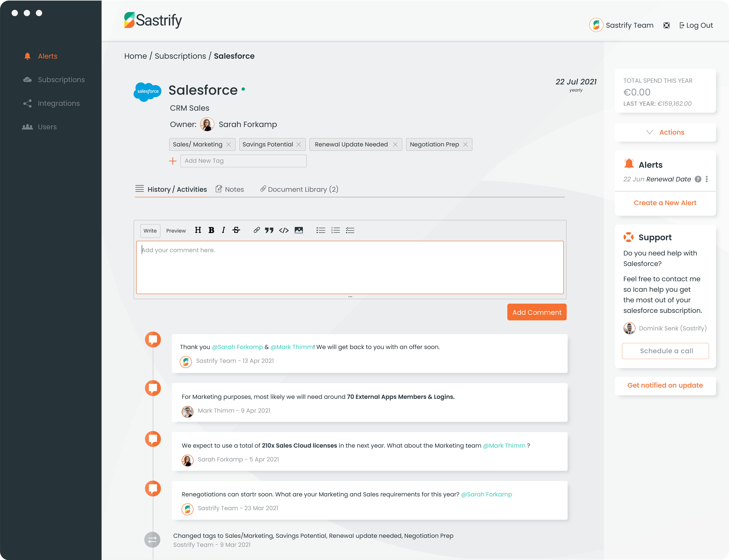Focus the Add New Tag field
Screen dimensions: 729x560
pos(243,161)
